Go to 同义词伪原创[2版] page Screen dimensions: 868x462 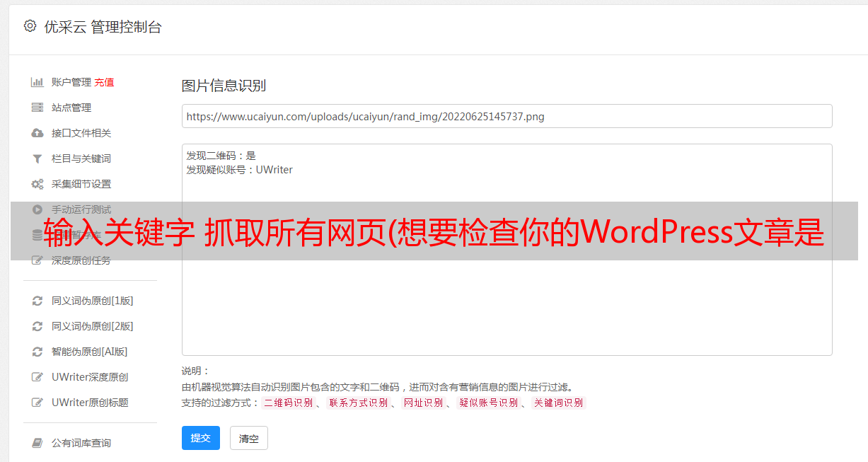tap(93, 326)
